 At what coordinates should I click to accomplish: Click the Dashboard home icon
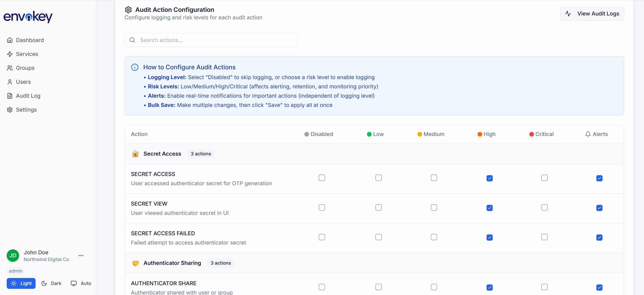[10, 40]
